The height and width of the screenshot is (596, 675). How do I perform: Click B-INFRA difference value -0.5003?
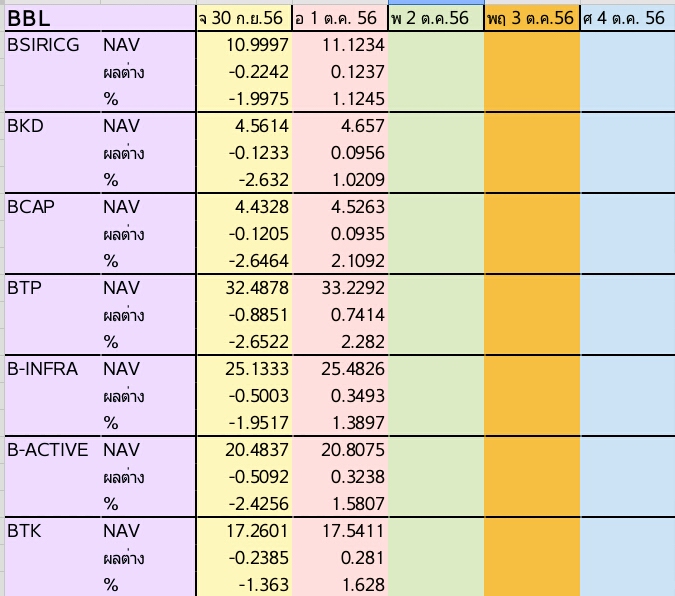coord(244,396)
